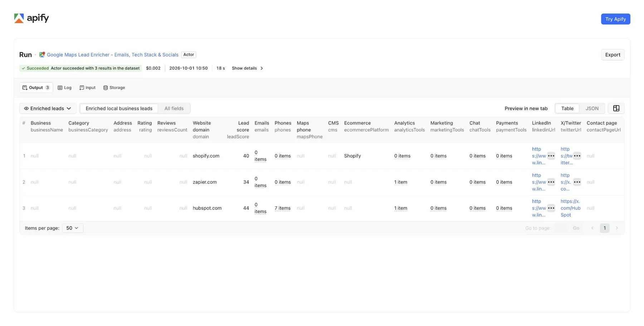Select All fields view
644x326 pixels.
[174, 108]
